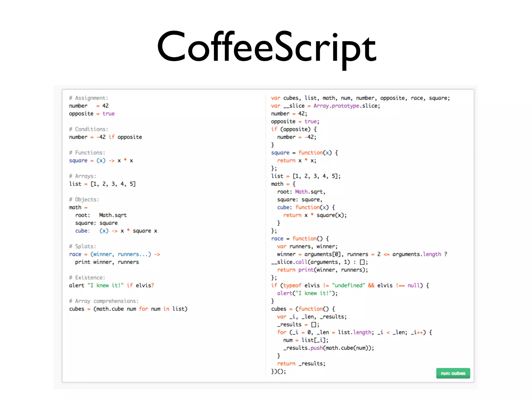Click '_results.push(math.cube(num));' line
The width and height of the screenshot is (532, 399).
coord(329,348)
